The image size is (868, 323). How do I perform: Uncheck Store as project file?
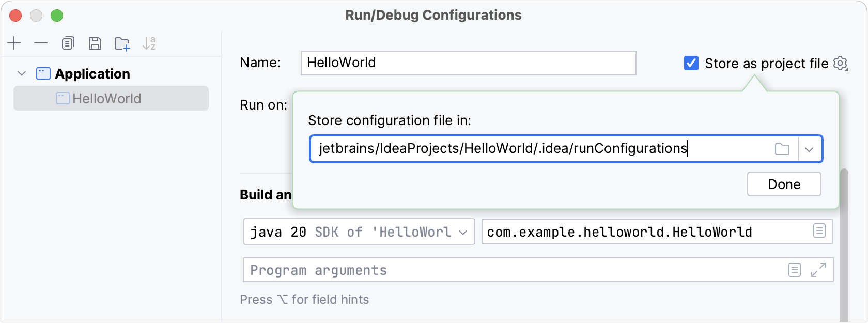(691, 63)
